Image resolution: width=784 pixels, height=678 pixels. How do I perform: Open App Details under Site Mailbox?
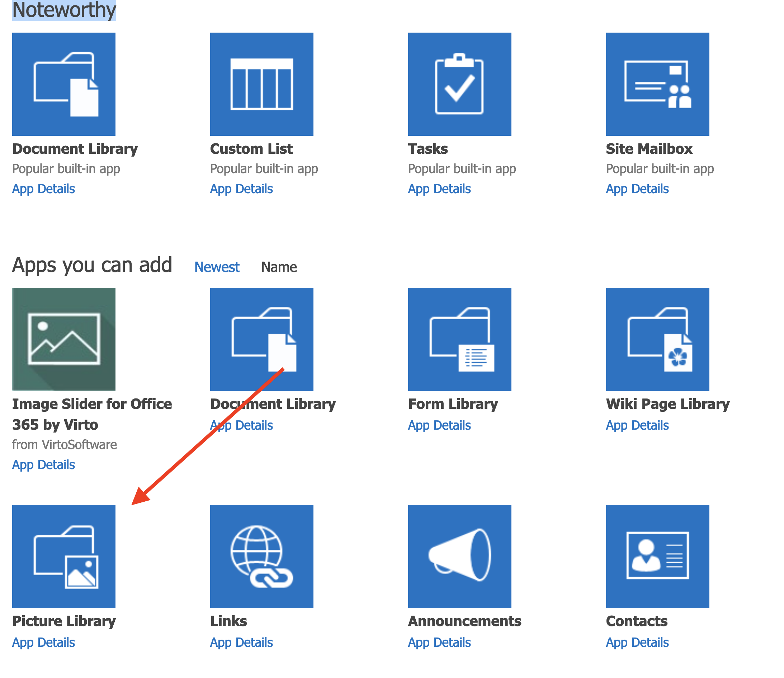637,188
